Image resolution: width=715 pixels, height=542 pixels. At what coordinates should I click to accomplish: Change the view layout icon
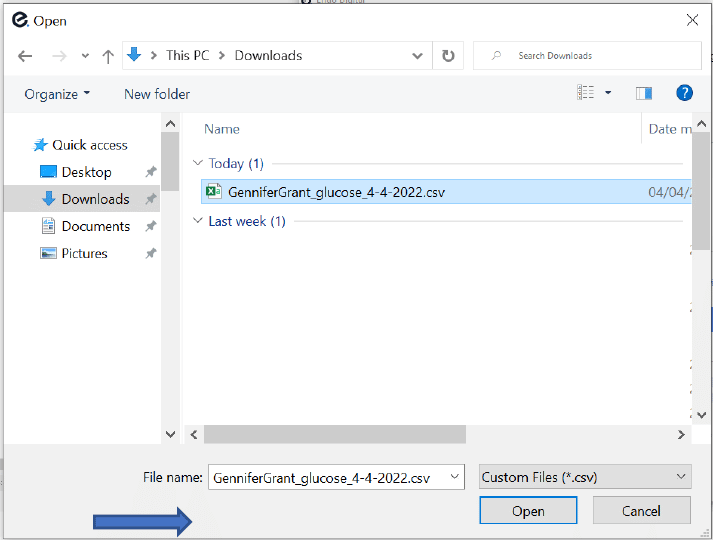585,93
